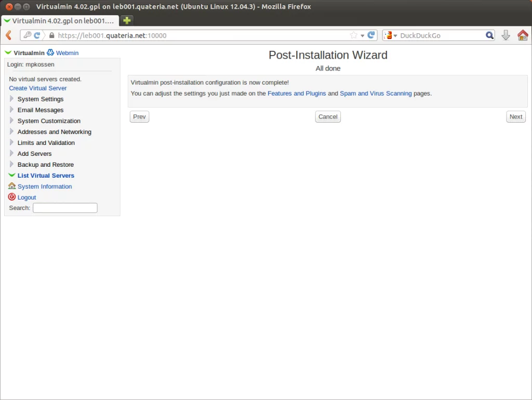This screenshot has width=532, height=400.
Task: Expand Limits and Validation triangle
Action: [x=11, y=142]
